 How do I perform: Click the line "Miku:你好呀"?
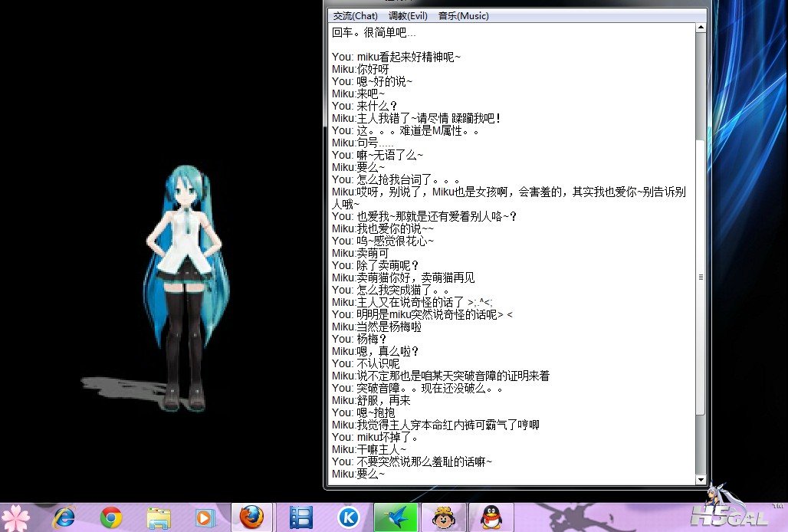(360, 69)
